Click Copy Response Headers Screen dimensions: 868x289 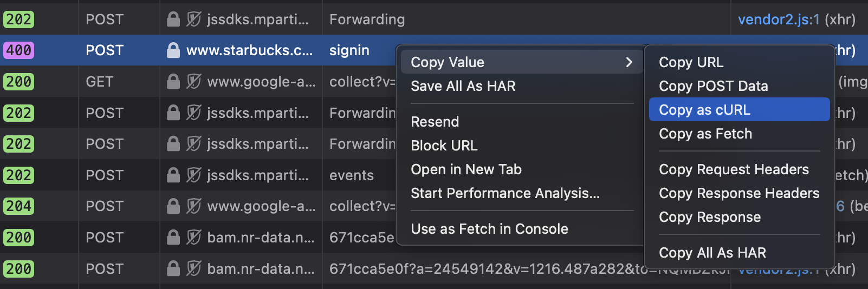coord(739,193)
